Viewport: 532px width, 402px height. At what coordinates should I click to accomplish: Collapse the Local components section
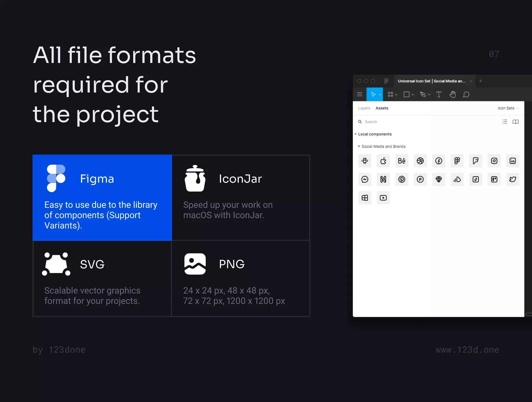pos(356,134)
